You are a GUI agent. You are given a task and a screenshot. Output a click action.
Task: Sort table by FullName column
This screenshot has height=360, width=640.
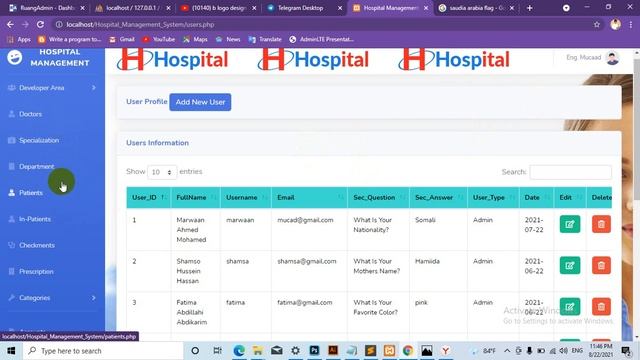196,198
